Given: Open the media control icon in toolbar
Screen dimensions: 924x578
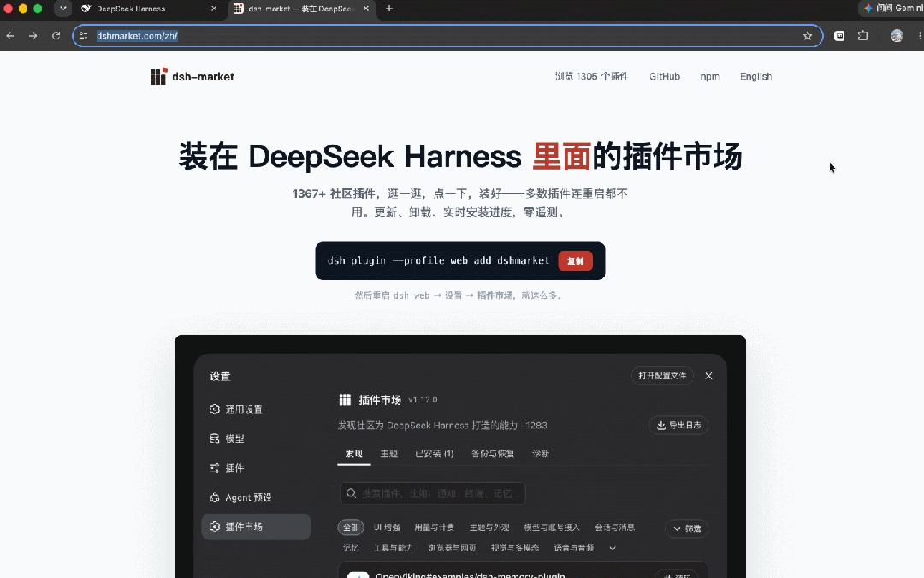Looking at the screenshot, I should point(839,36).
